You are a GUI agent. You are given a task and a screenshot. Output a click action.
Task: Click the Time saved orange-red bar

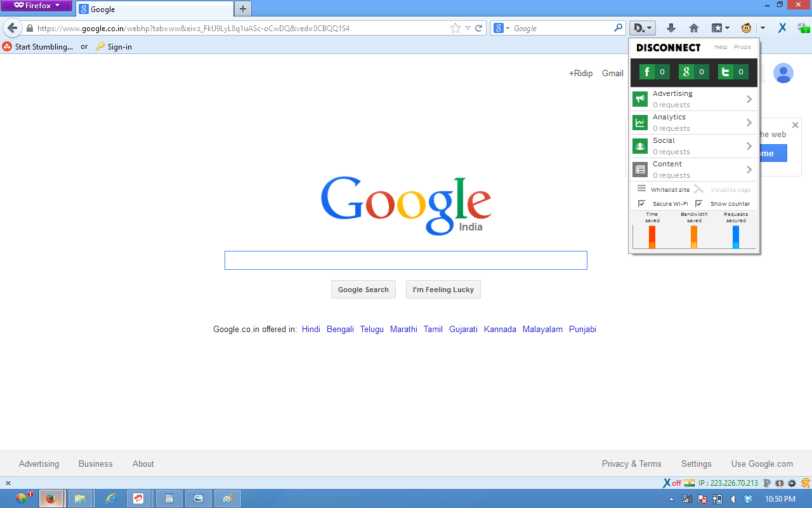652,237
